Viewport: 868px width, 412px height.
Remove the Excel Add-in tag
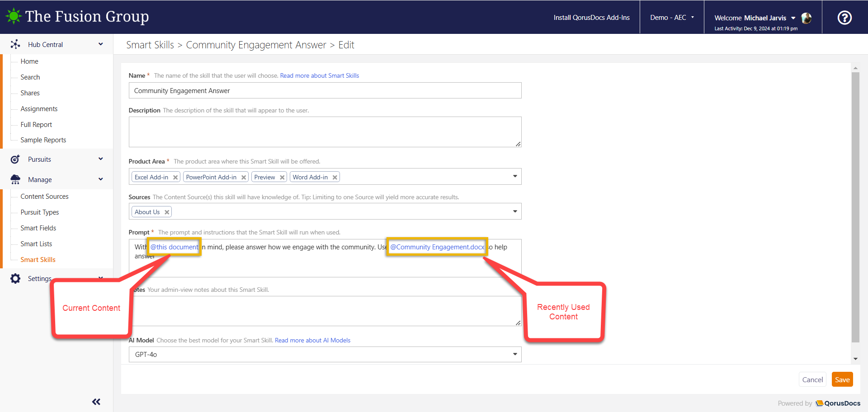175,178
